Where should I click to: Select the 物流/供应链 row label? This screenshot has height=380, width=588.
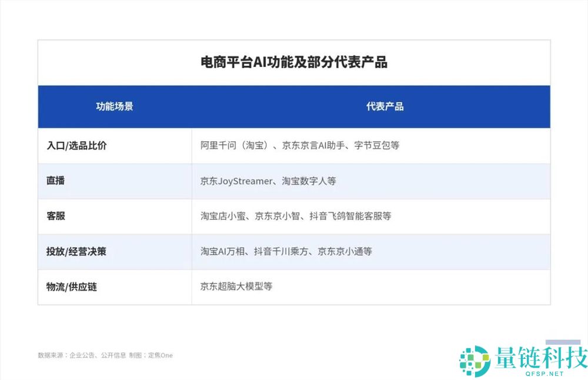[x=72, y=287]
